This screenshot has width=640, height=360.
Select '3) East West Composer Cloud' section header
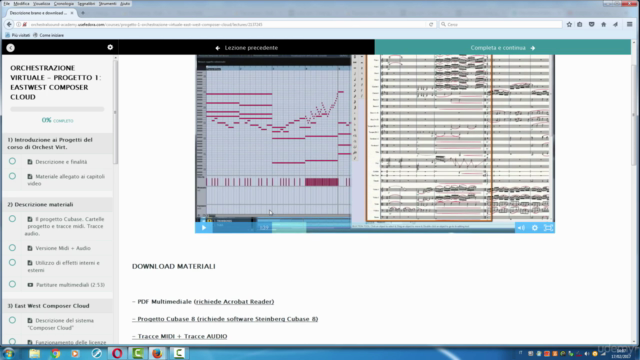tap(57, 306)
